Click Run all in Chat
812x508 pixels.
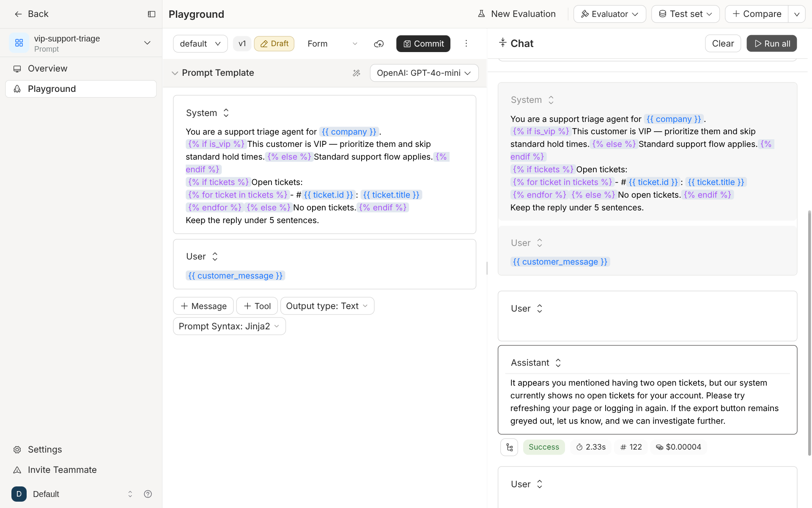[772, 44]
